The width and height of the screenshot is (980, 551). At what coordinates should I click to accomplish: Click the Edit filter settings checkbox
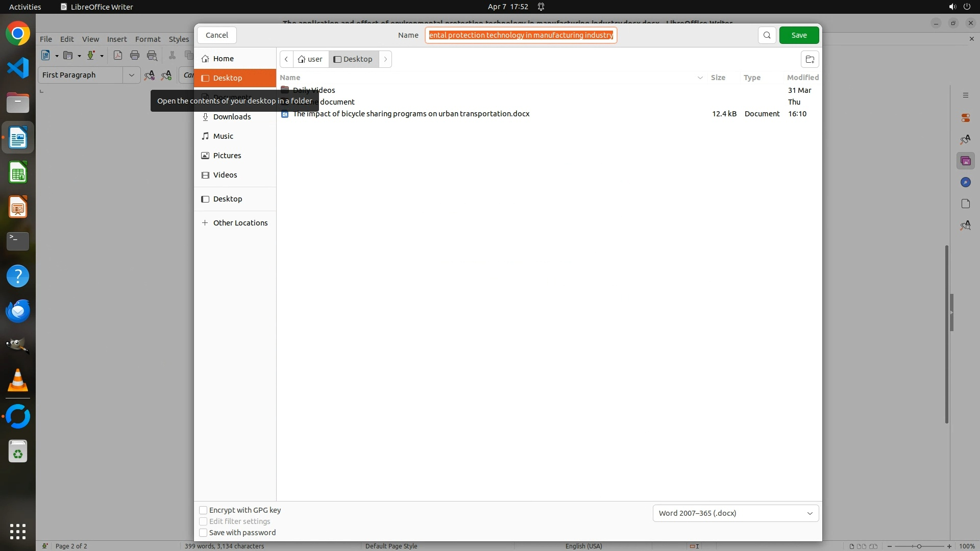click(203, 521)
